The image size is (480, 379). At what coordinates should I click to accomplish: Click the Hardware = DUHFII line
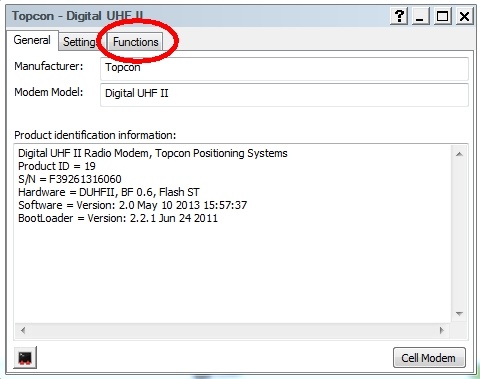click(x=109, y=192)
